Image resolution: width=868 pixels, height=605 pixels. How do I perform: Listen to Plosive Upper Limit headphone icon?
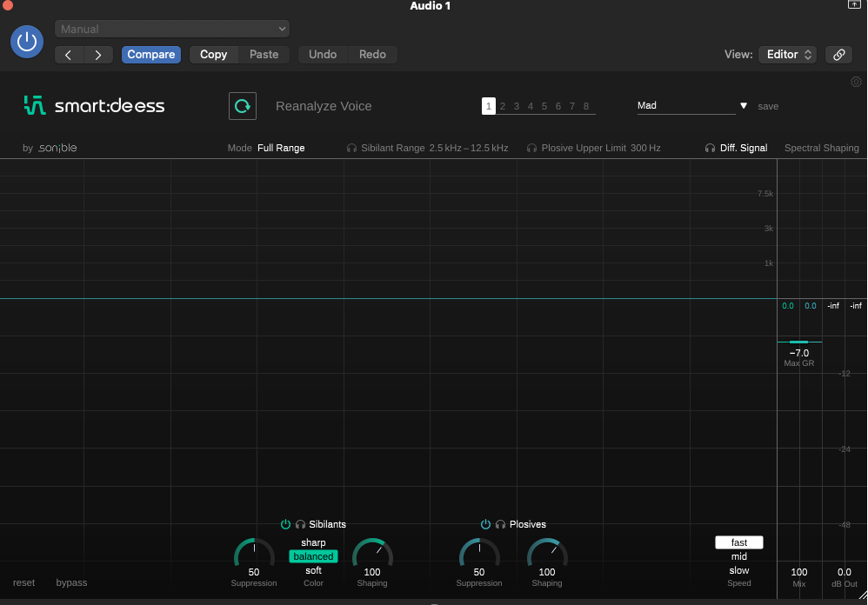coord(532,149)
